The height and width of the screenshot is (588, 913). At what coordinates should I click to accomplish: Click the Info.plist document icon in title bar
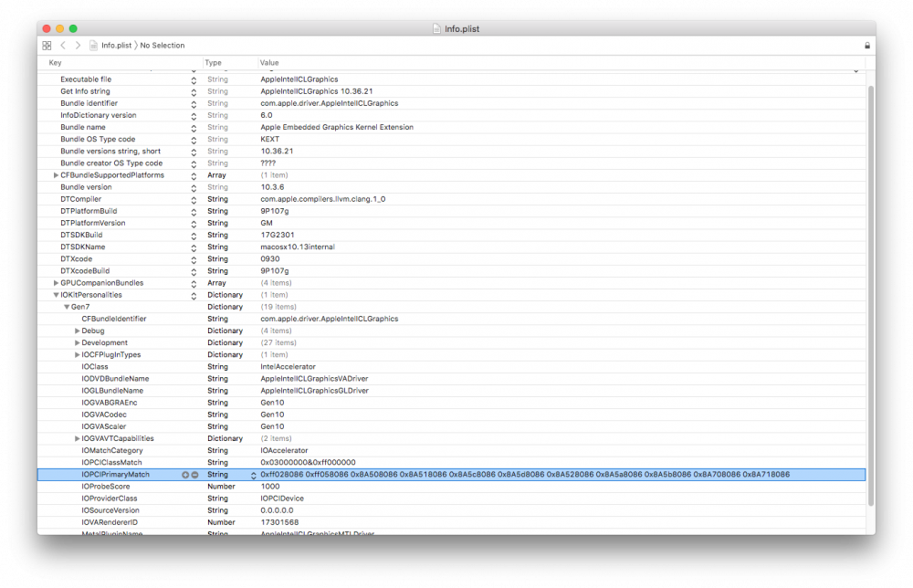pyautogui.click(x=436, y=28)
